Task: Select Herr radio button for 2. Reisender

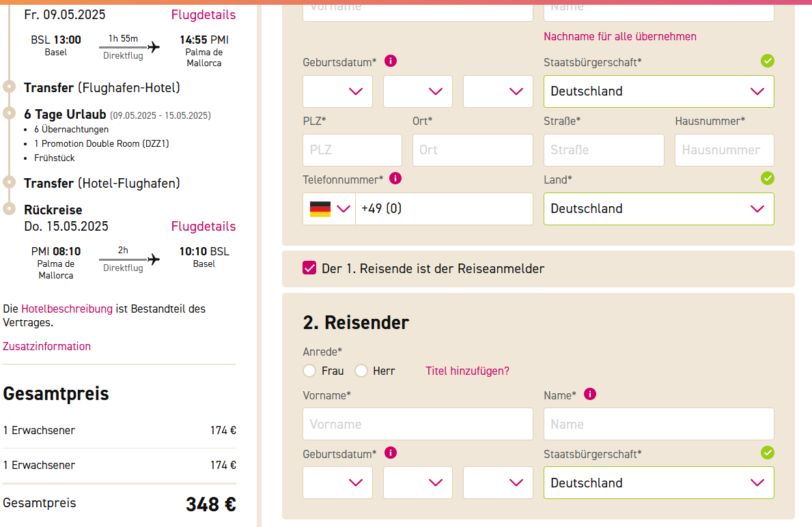Action: (x=361, y=371)
